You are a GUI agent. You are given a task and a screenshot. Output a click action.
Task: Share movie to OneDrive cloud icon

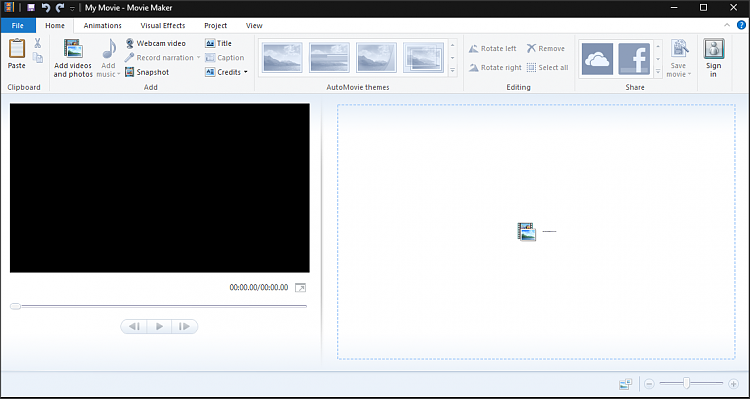point(597,59)
